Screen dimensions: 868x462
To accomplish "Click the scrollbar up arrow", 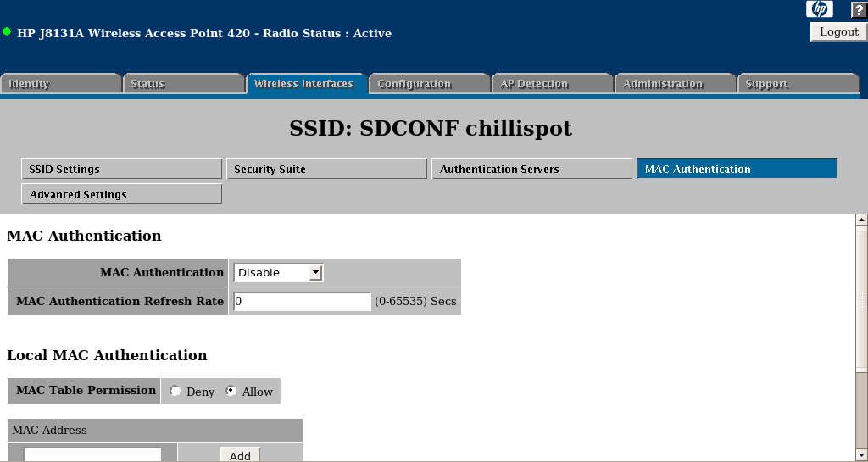I will [861, 220].
